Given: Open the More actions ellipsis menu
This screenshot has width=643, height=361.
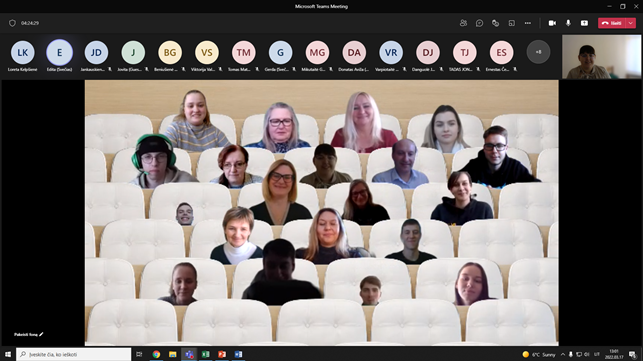Looking at the screenshot, I should (x=528, y=23).
